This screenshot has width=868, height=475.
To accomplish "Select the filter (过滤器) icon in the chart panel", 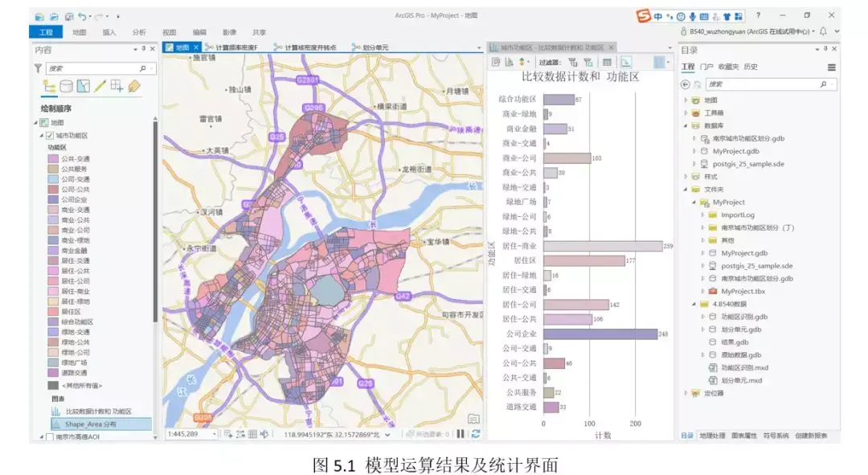I will [x=574, y=62].
